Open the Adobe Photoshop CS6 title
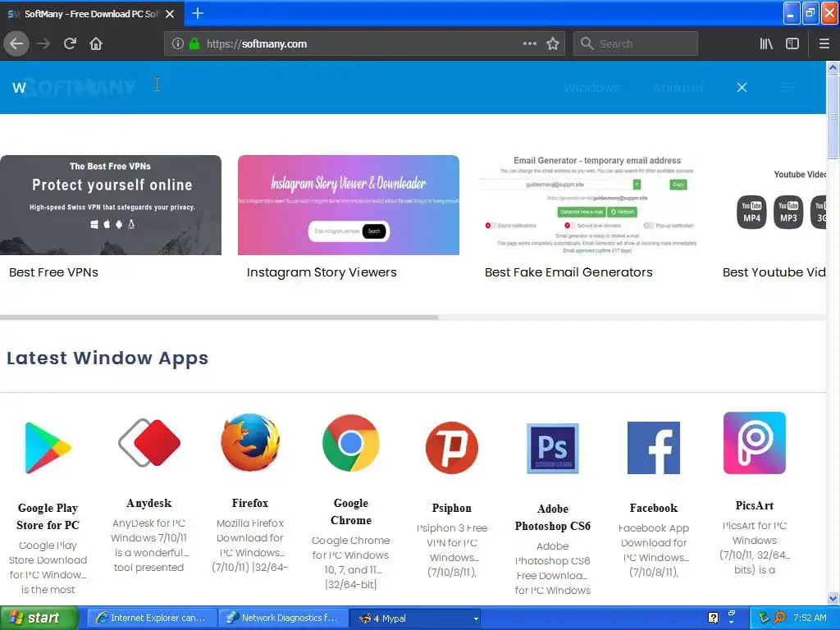 click(x=552, y=518)
